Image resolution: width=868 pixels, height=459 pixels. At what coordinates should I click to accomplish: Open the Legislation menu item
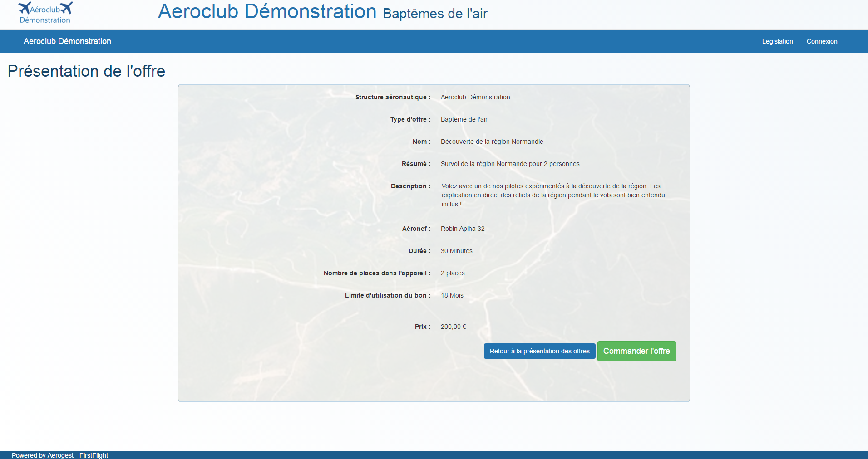point(777,41)
